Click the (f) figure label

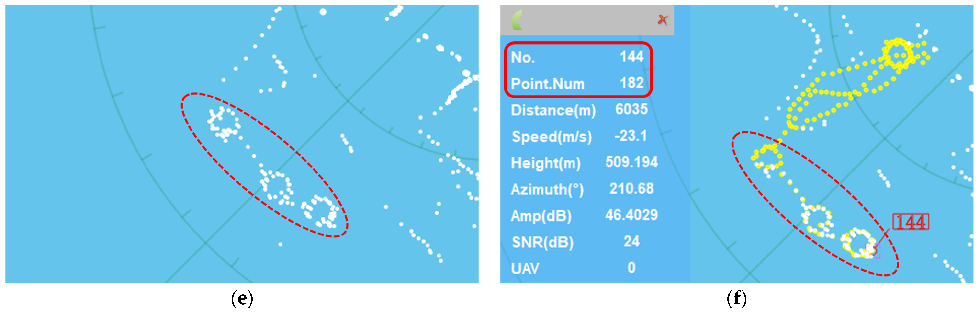[737, 299]
